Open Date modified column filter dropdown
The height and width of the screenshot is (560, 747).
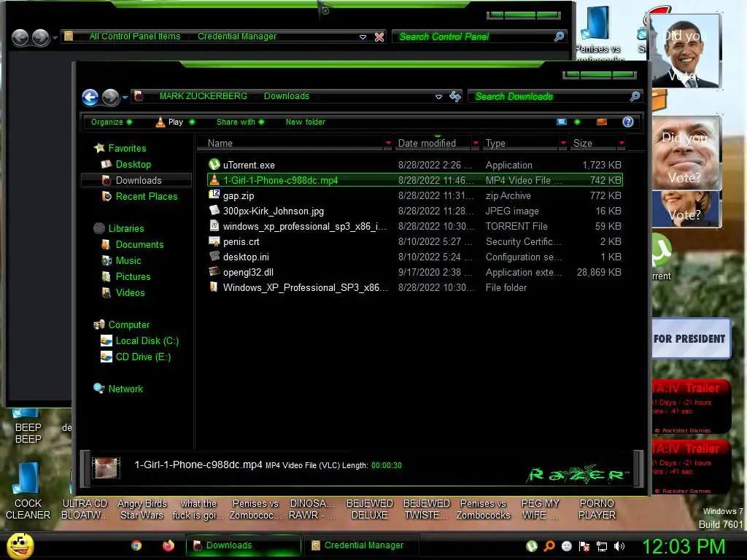[476, 144]
